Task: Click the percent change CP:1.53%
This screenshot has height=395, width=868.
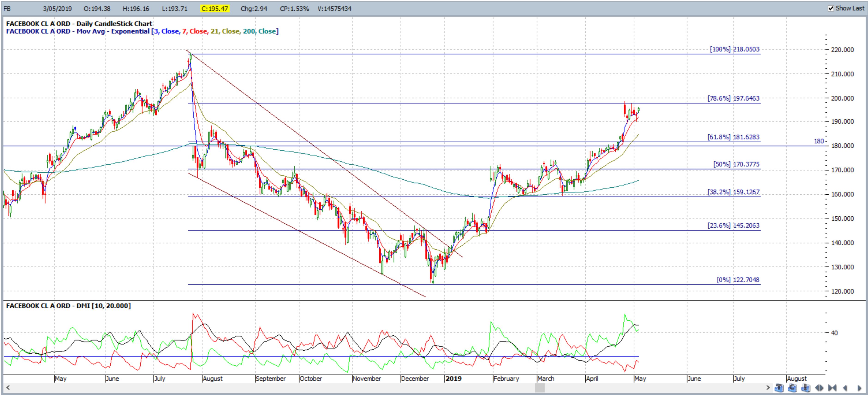Action: (x=294, y=9)
